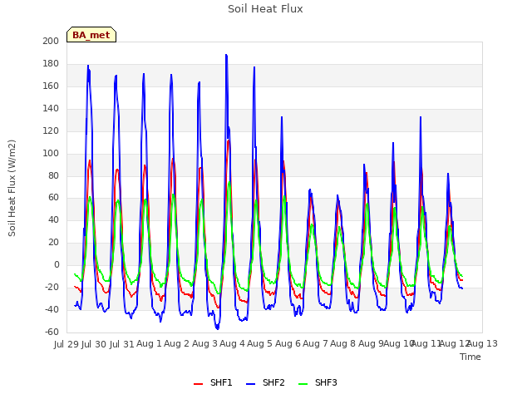Click the 200 y-axis tick label
Viewport: 532px width, 399px height.
(51, 41)
